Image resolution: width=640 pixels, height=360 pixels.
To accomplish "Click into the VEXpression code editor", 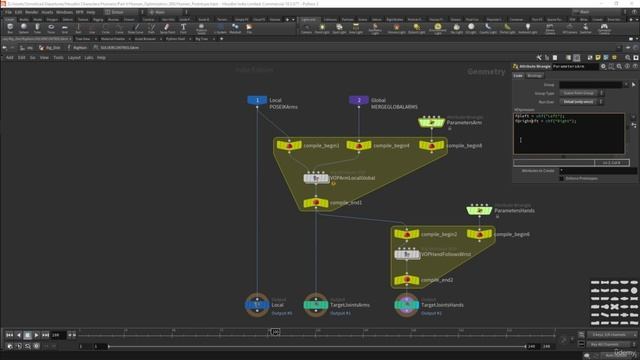I will pos(569,133).
